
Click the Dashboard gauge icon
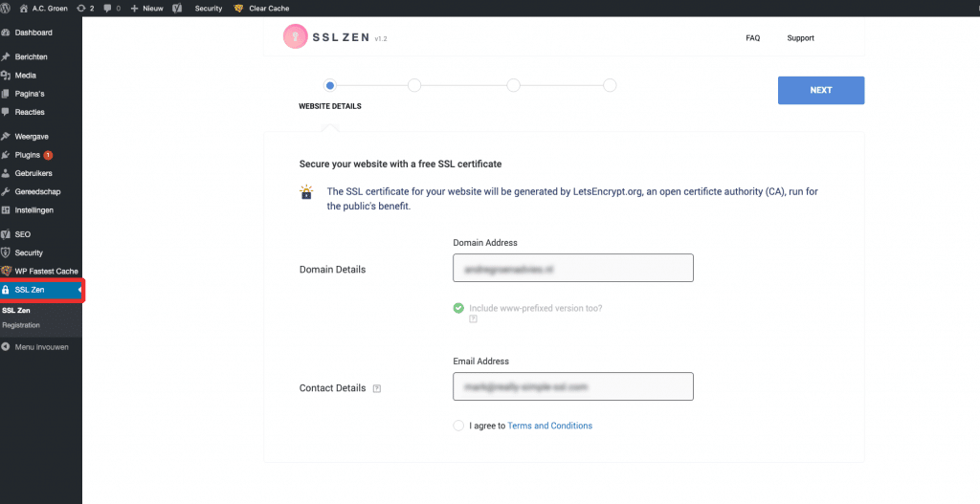tap(6, 33)
